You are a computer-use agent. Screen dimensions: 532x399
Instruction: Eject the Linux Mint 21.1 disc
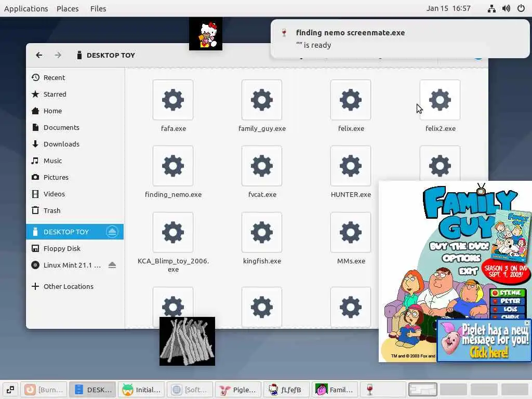(112, 265)
